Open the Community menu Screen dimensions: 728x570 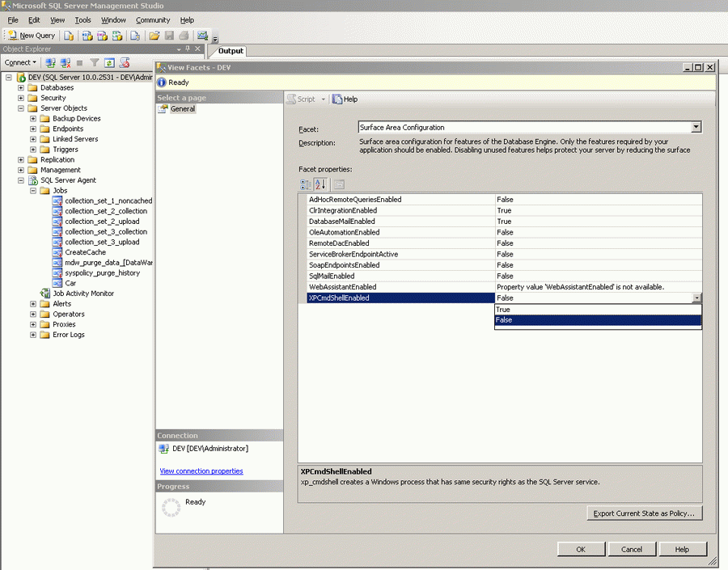pos(153,20)
